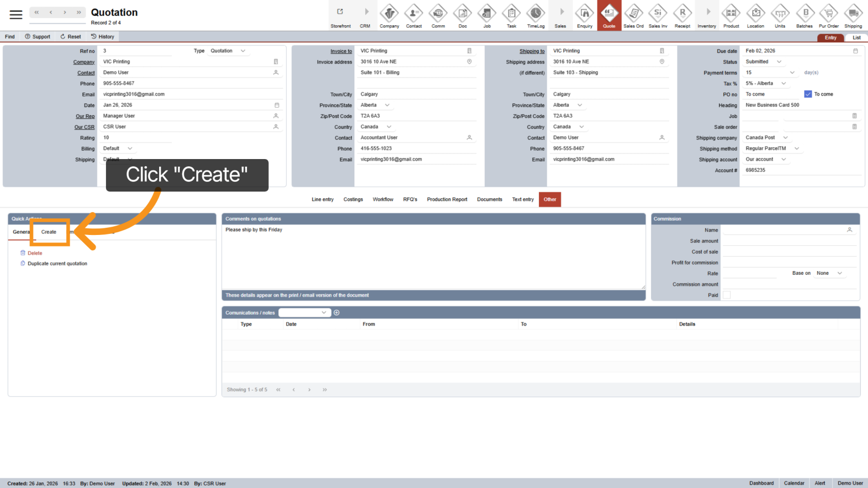Click Duplicate current quotation
Image resolution: width=868 pixels, height=488 pixels.
[x=57, y=263]
